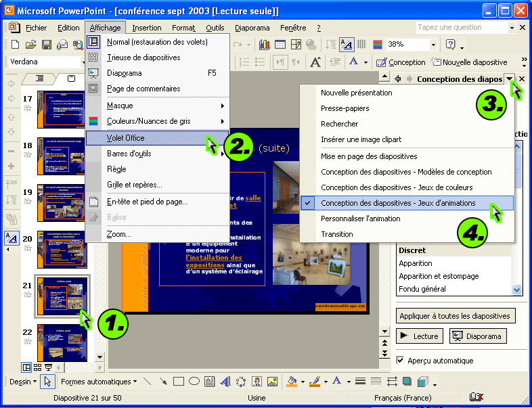
Task: Toggle the Show formatting icon
Action: coord(347,44)
